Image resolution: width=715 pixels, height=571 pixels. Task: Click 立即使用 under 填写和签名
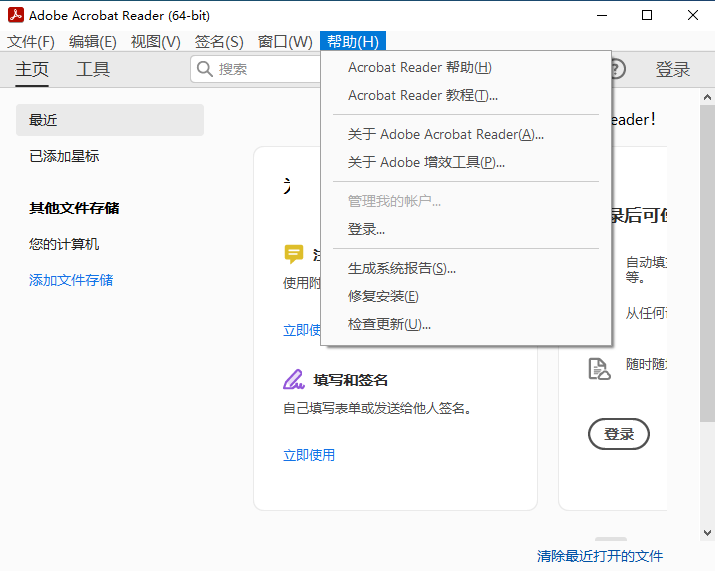[x=309, y=455]
